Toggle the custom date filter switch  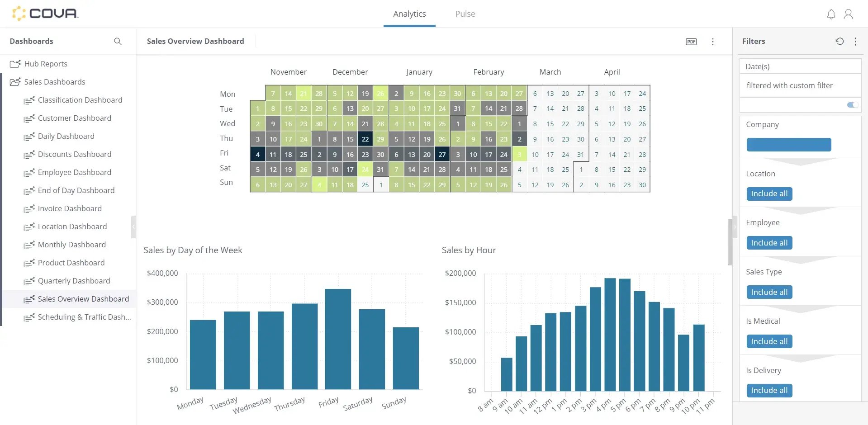coord(852,105)
